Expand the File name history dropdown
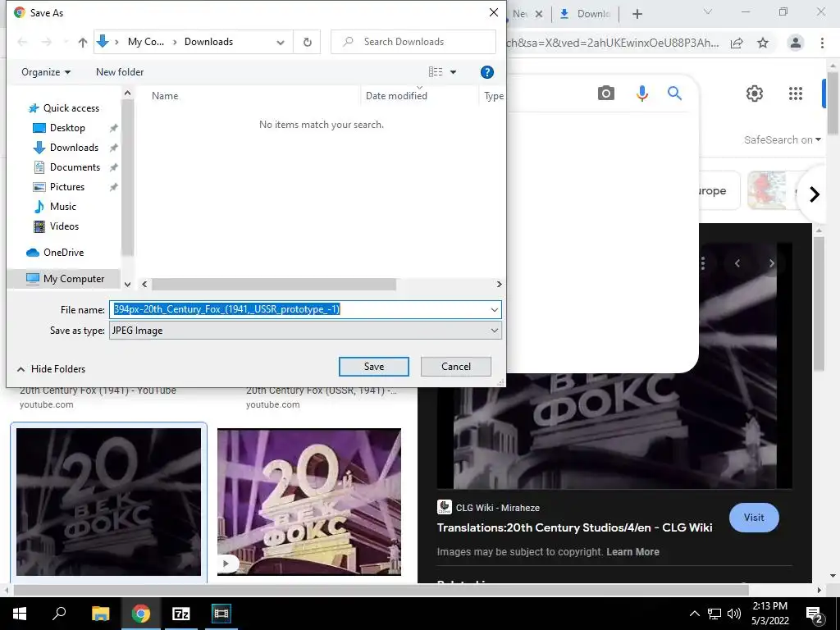 494,309
